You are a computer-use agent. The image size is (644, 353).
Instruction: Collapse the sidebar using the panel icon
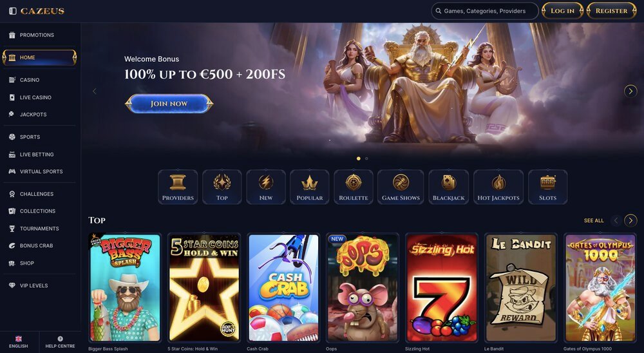[13, 11]
